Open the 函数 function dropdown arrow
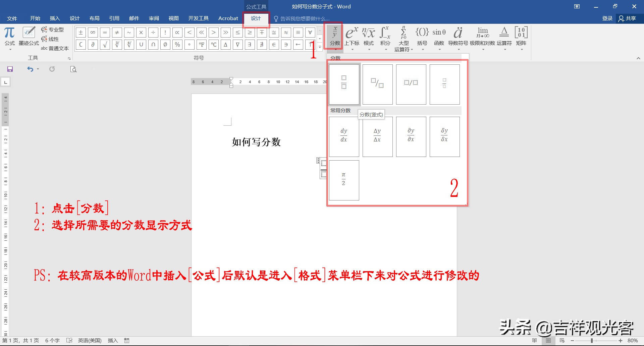 [439, 49]
